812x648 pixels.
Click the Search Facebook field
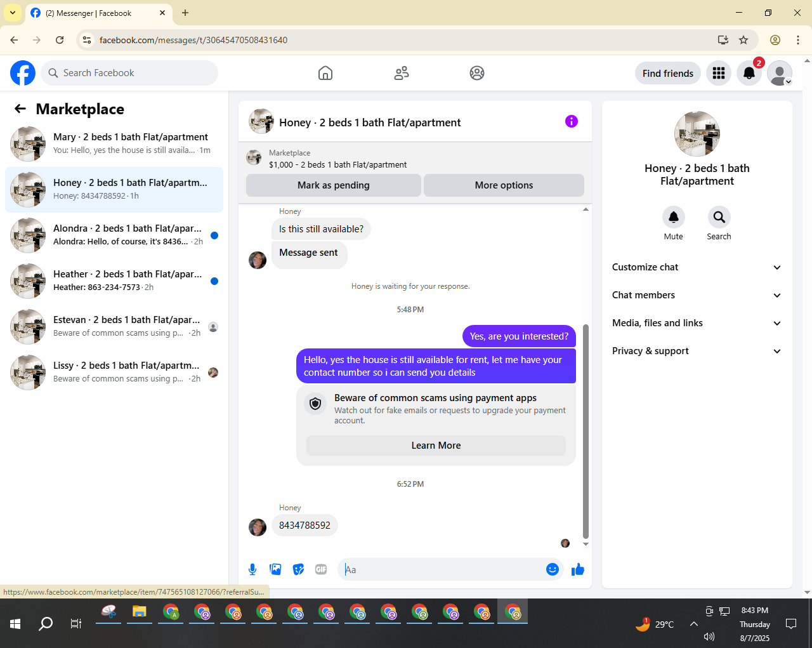(x=129, y=73)
